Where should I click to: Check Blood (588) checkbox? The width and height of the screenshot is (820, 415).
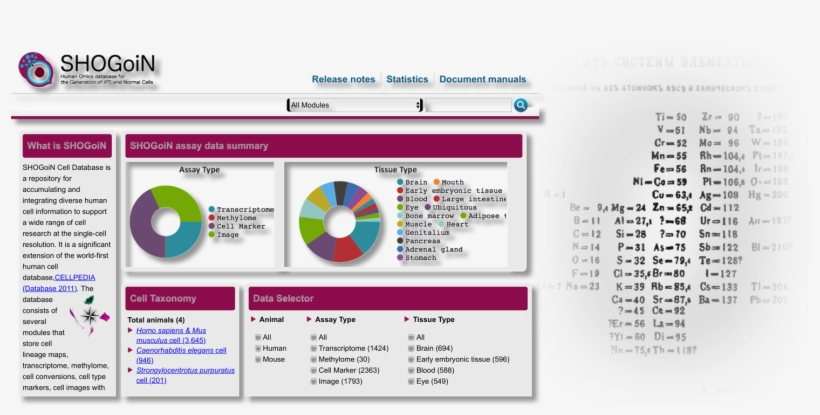pos(412,371)
